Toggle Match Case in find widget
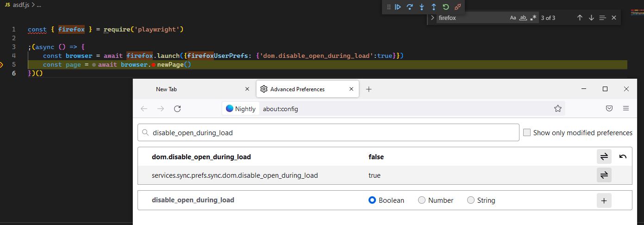 click(513, 18)
